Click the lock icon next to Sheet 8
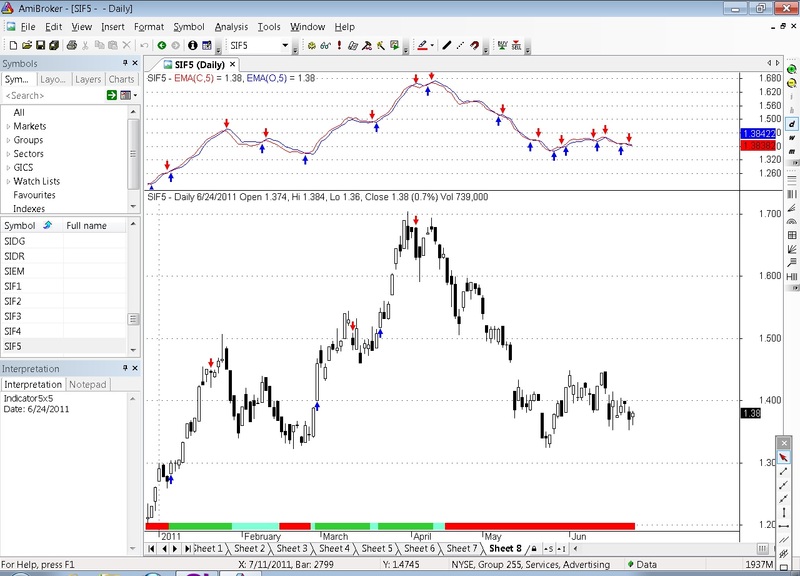Image resolution: width=800 pixels, height=576 pixels. (534, 548)
